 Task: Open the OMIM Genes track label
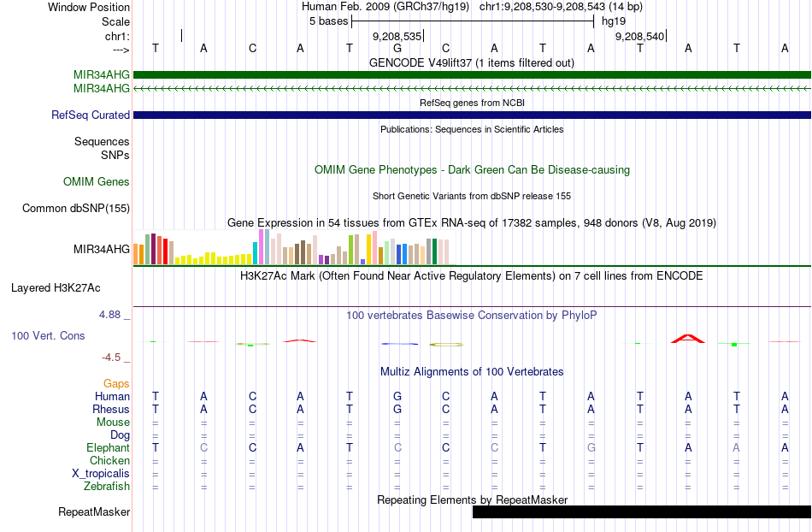(x=97, y=182)
